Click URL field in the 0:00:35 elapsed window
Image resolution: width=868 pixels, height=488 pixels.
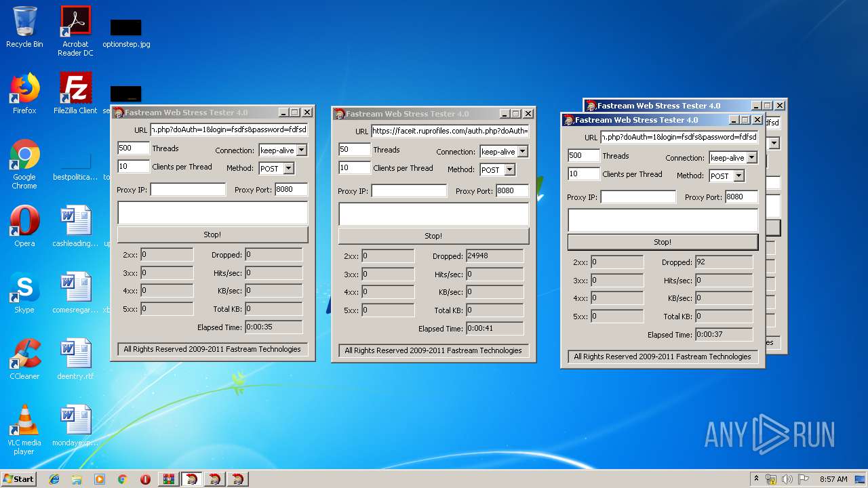tap(229, 129)
